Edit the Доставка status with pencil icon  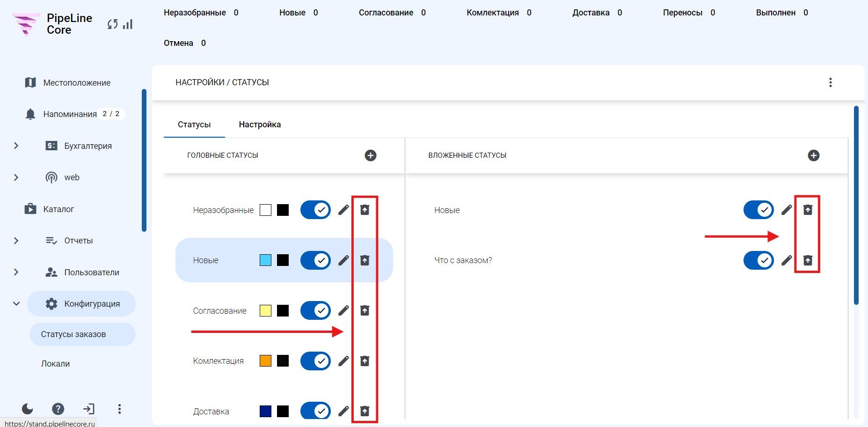(343, 411)
